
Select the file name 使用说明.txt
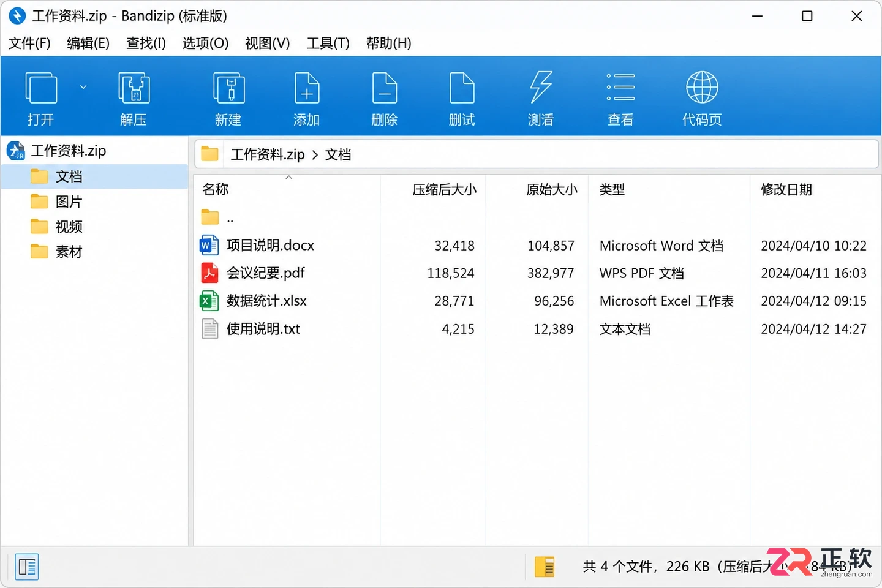click(263, 329)
